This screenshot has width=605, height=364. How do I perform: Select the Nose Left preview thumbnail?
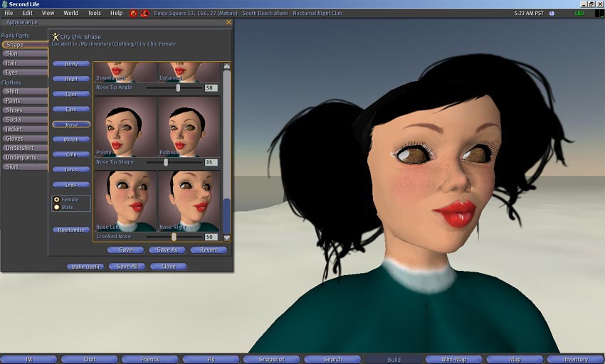(x=125, y=200)
